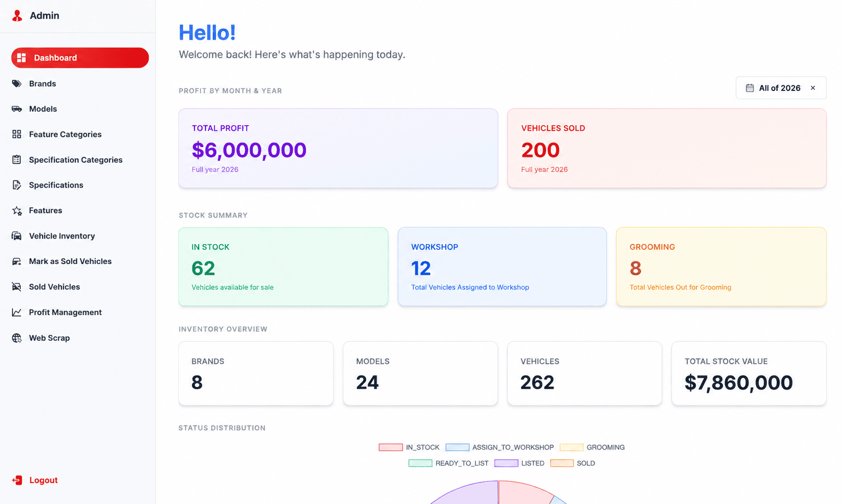Go to Profit Management
Viewport: 843px width, 504px height.
pyautogui.click(x=80, y=312)
